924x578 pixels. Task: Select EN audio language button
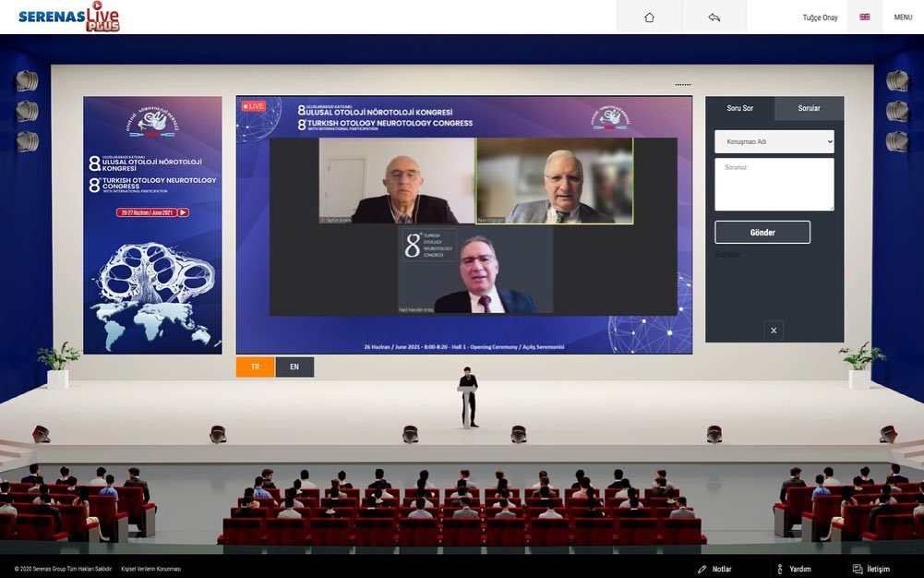point(294,367)
